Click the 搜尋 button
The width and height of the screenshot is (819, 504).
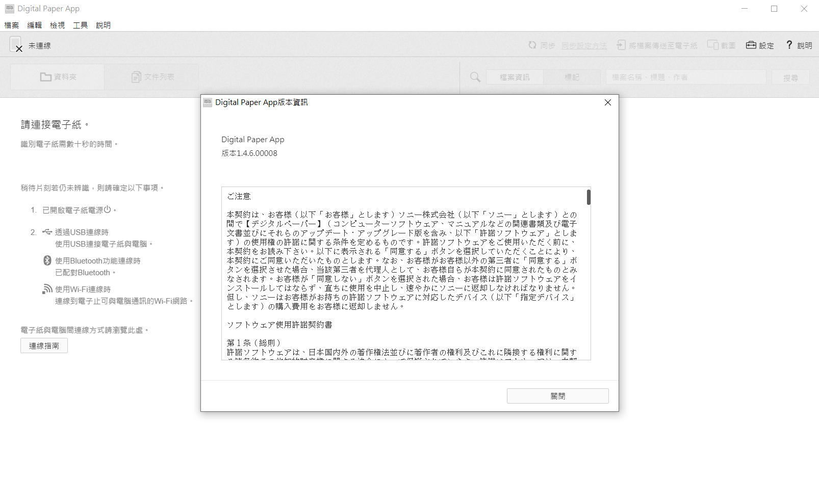click(x=790, y=77)
